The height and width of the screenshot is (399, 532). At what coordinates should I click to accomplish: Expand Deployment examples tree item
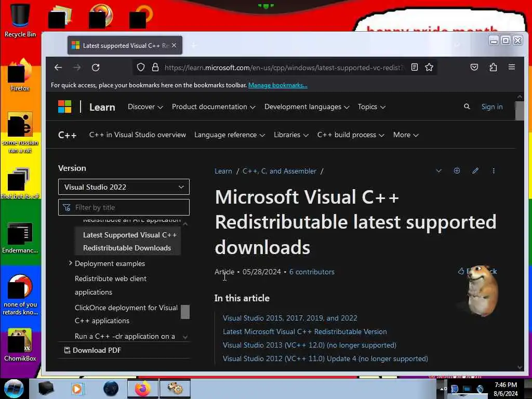70,263
